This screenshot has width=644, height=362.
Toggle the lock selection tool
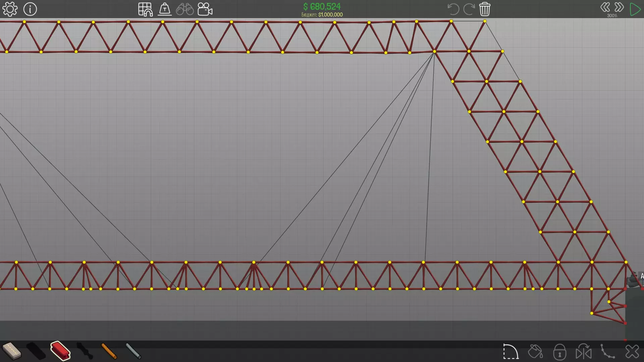(559, 352)
